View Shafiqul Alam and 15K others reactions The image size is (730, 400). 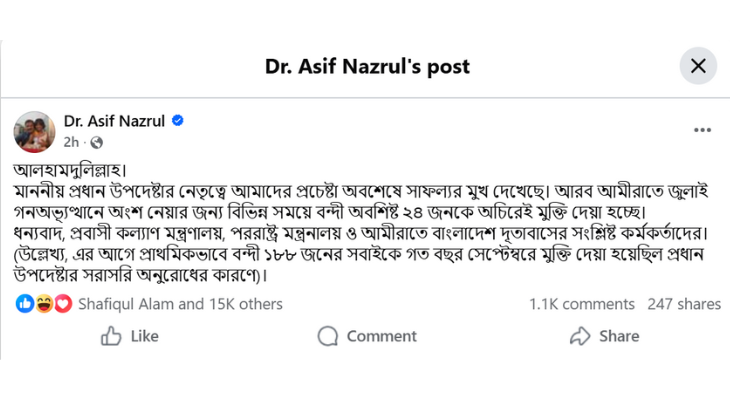180,304
